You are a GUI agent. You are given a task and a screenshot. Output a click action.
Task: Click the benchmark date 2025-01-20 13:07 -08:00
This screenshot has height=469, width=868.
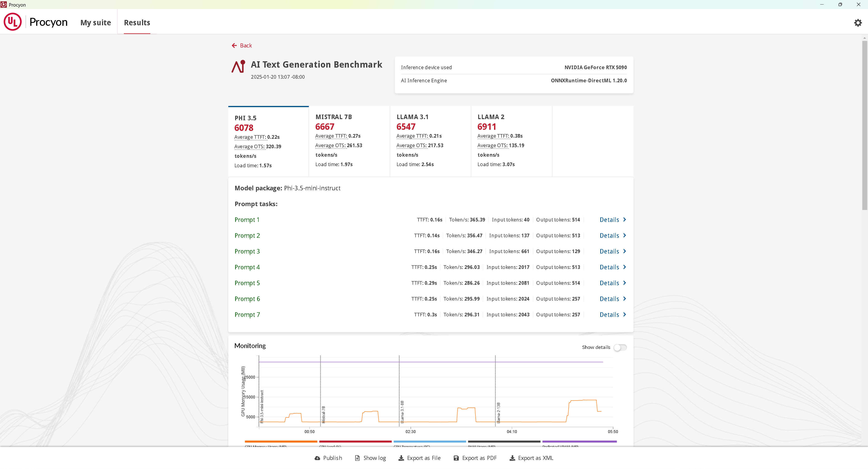[x=278, y=77]
